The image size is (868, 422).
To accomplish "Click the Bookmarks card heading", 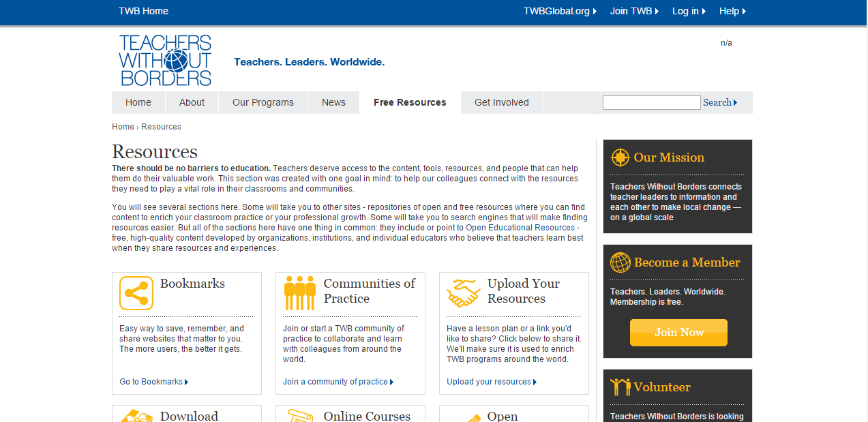I will tap(192, 284).
